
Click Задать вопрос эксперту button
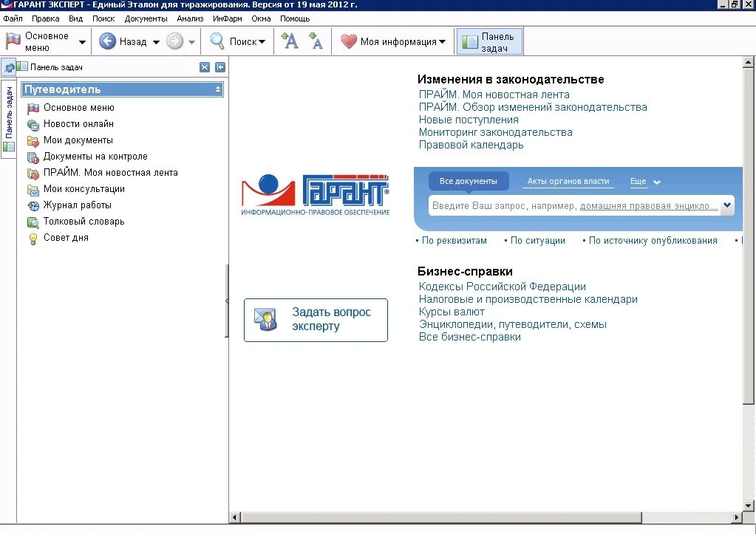pyautogui.click(x=316, y=320)
